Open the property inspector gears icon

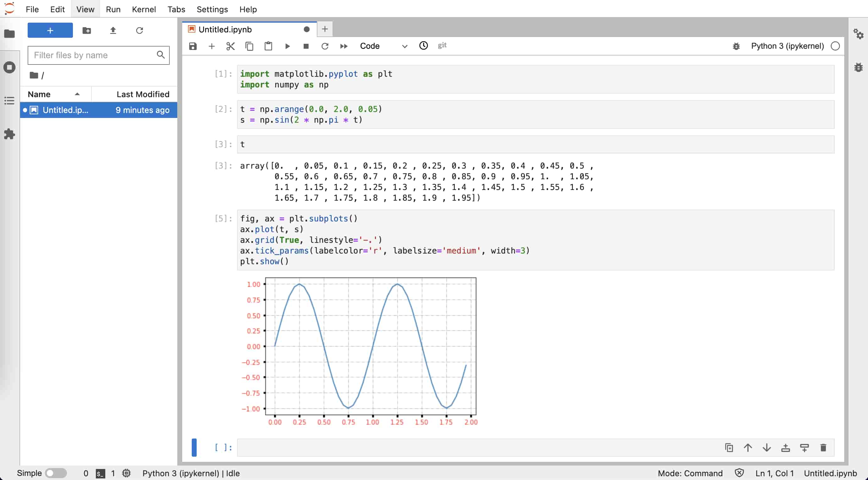point(858,34)
